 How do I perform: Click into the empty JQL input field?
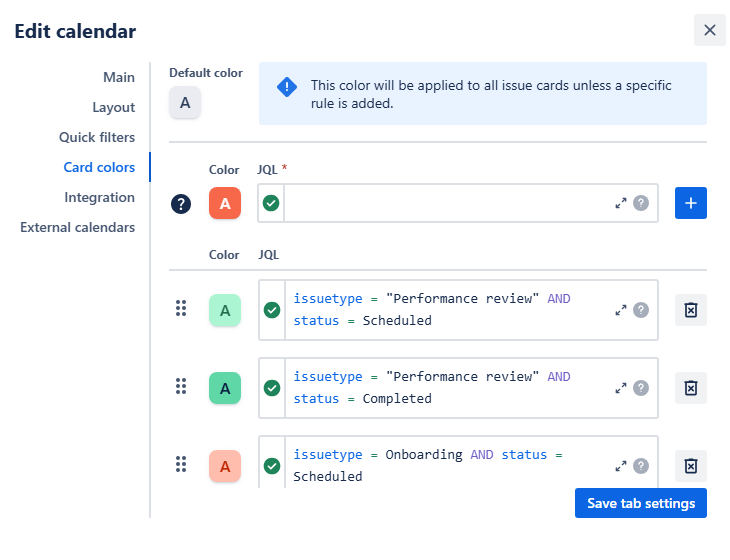coord(445,203)
